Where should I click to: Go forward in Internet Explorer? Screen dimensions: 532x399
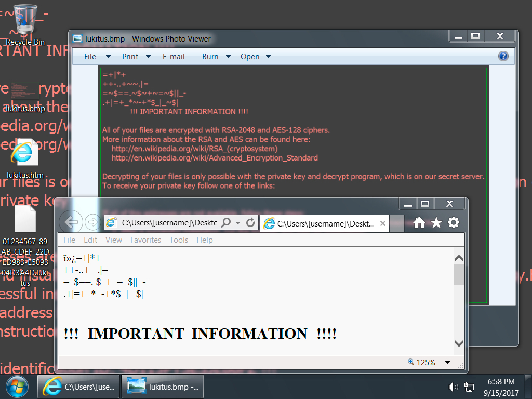pos(92,222)
